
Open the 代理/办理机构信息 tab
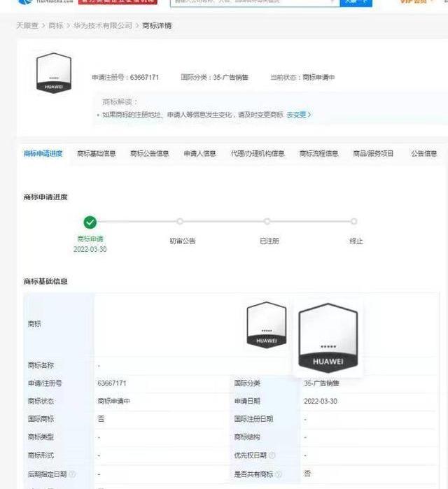(258, 154)
